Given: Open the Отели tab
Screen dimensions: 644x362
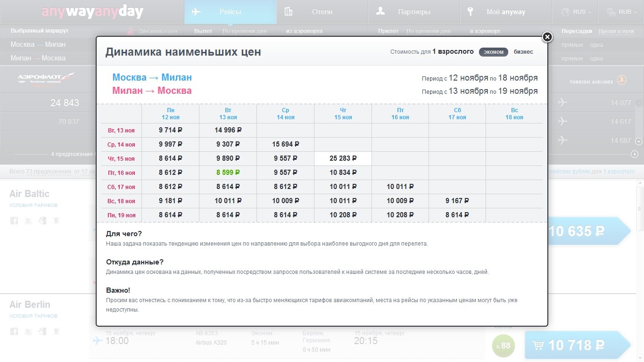Looking at the screenshot, I should 322,12.
